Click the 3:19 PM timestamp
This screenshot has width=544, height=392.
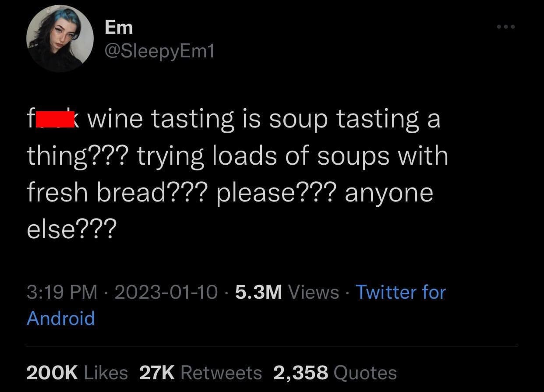tap(62, 292)
